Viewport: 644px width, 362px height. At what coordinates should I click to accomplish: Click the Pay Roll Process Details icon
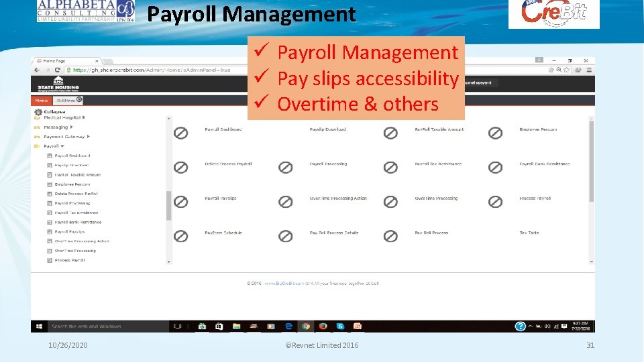point(286,237)
